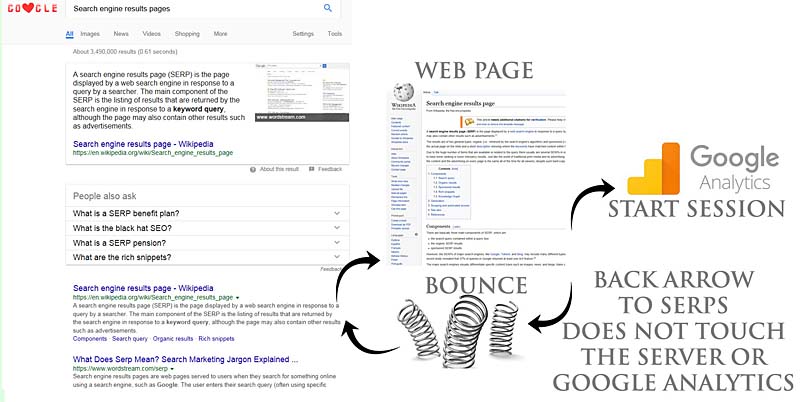Open first organic Wikipedia result title
Viewport: 800px width, 402px height.
click(x=143, y=288)
